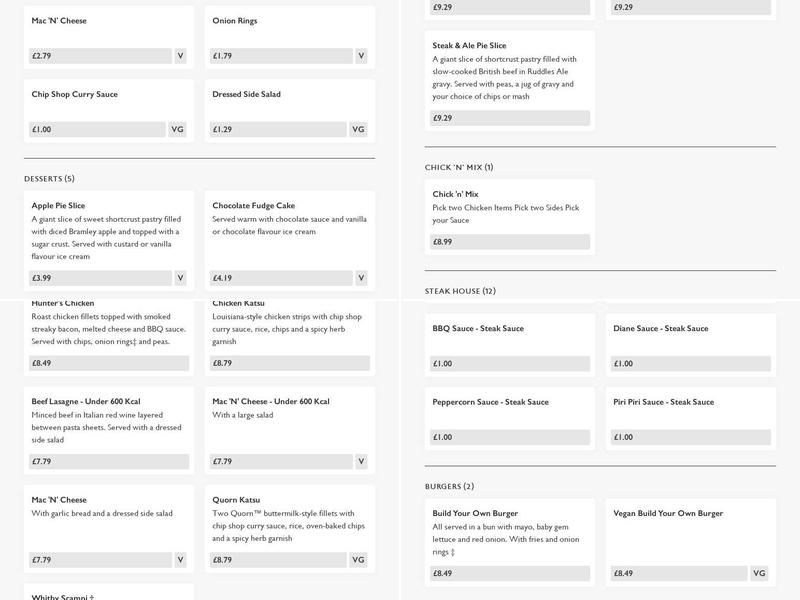800x600 pixels.
Task: Select the Steak & Ale Pie Slice title
Action: click(469, 46)
